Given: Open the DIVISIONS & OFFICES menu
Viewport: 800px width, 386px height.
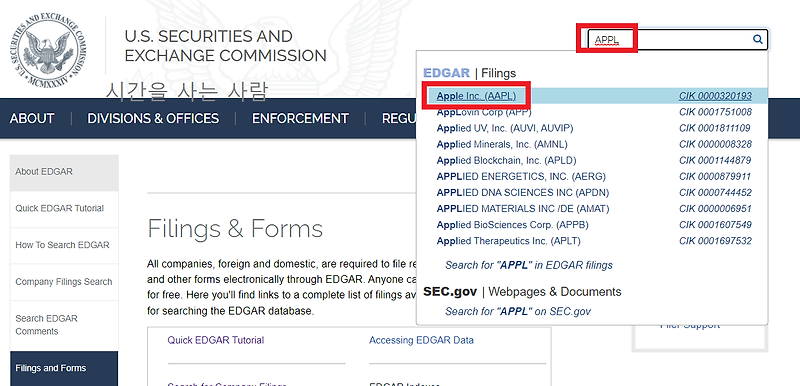Looking at the screenshot, I should click(x=153, y=118).
